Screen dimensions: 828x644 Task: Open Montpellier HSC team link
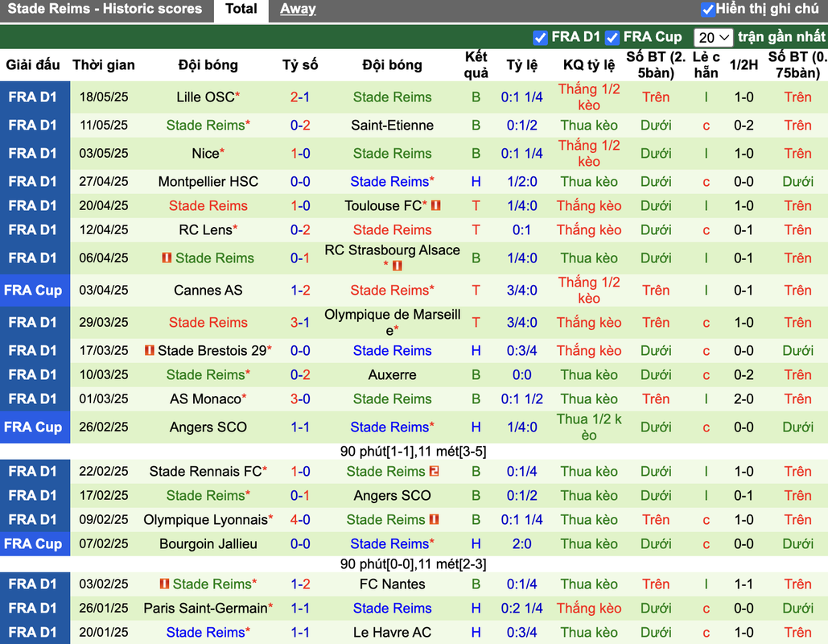pos(208,182)
